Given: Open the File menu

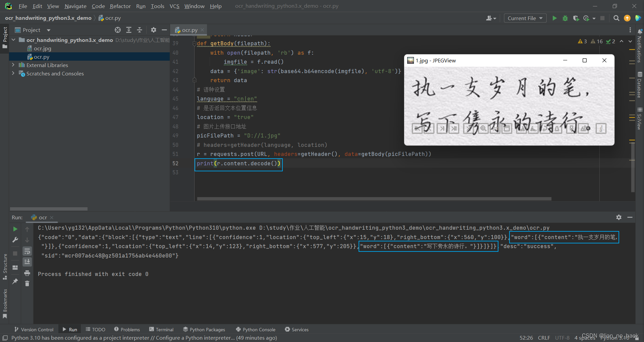Looking at the screenshot, I should [x=23, y=6].
